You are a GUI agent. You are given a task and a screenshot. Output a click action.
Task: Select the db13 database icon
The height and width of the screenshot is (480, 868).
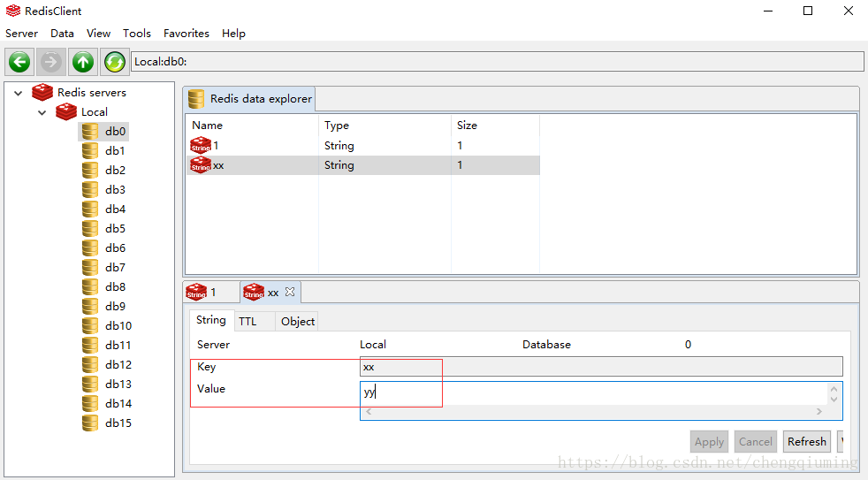tap(89, 384)
